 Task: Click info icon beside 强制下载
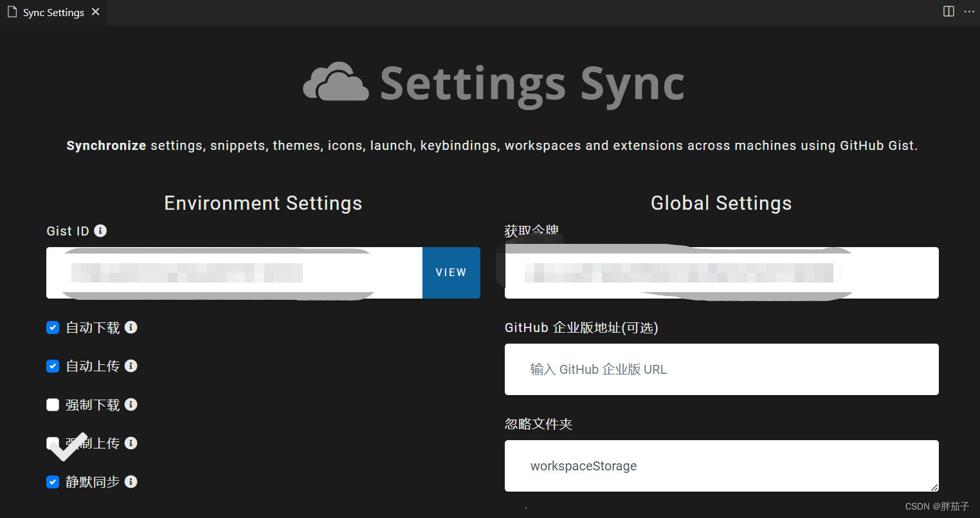[x=131, y=404]
